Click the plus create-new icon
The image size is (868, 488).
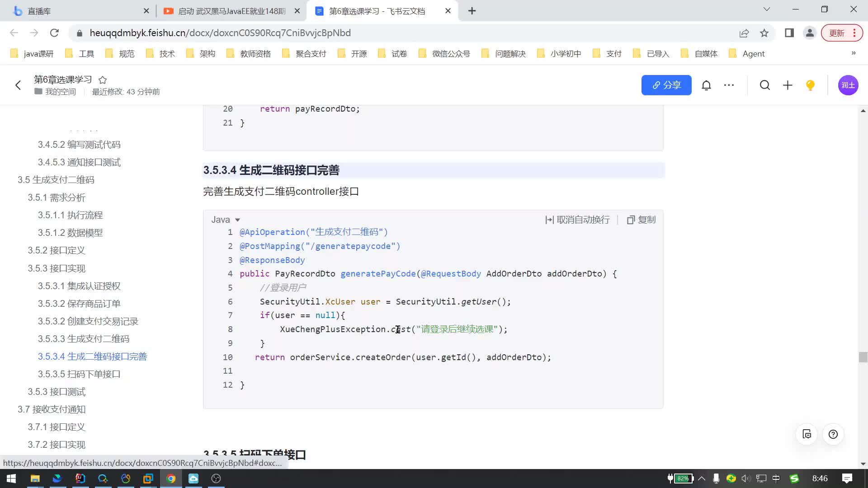(x=788, y=85)
